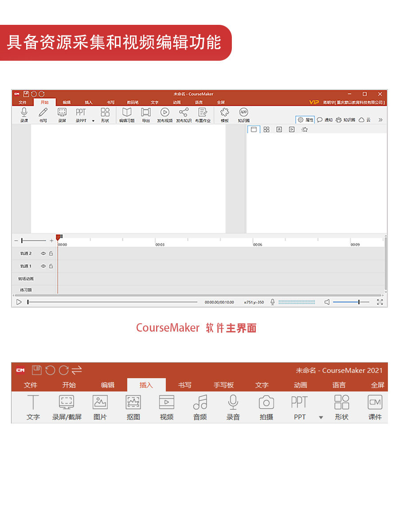
Task: Click swap arrows icon in CourseMaker 2021 bar
Action: 77,370
